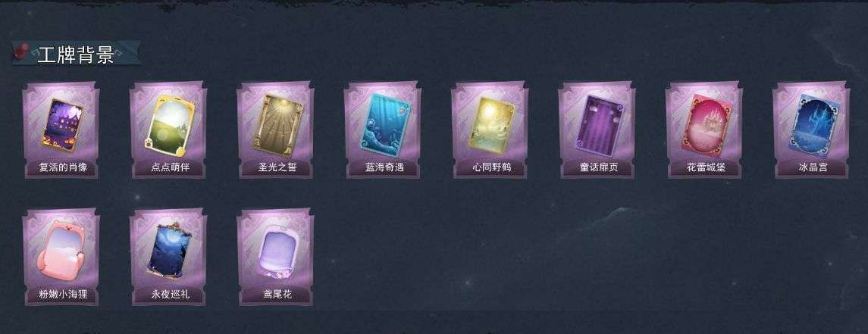
Task: Select the 蓝海奇遇 ocean card
Action: tap(383, 130)
